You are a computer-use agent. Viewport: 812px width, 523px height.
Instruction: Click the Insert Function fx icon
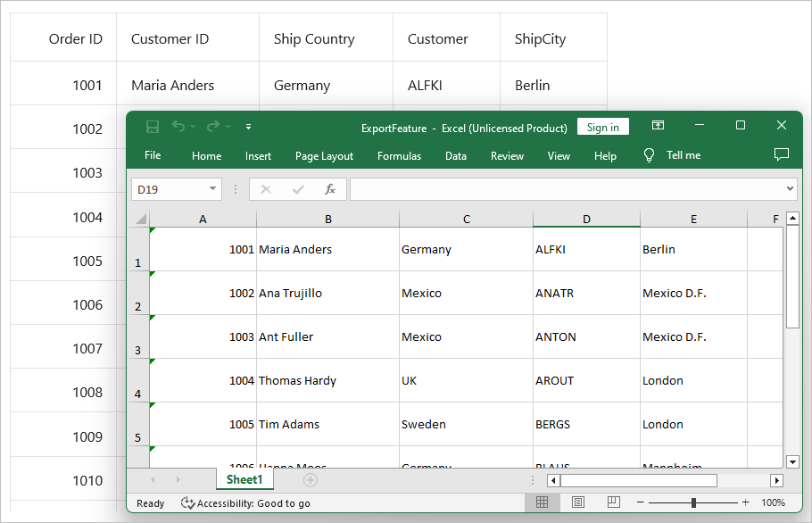click(329, 189)
